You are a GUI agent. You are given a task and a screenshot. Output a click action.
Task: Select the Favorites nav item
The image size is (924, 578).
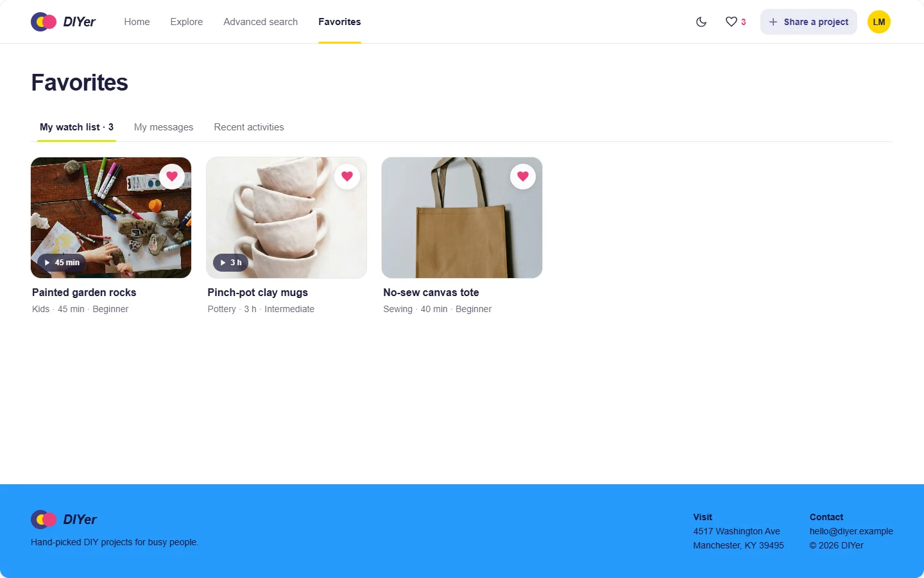click(339, 22)
